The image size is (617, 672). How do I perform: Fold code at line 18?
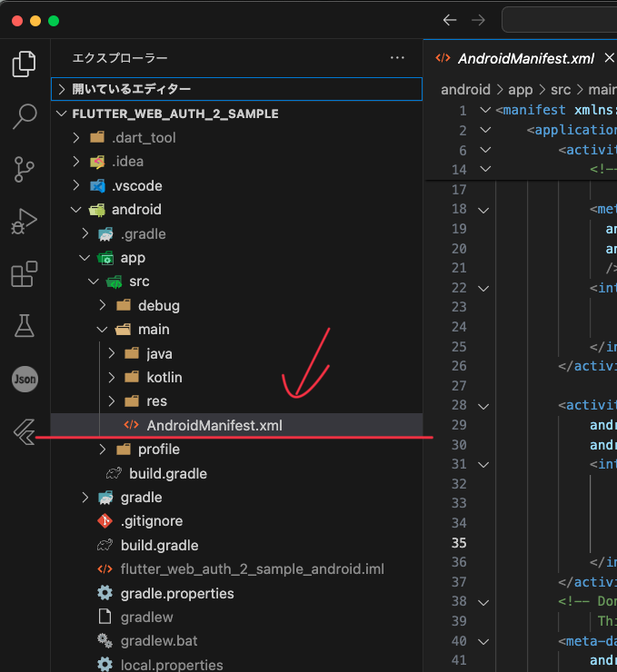[483, 211]
